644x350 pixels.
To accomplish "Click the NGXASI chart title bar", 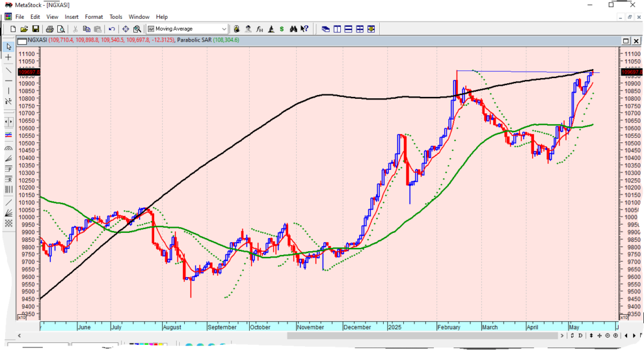I will [314, 40].
